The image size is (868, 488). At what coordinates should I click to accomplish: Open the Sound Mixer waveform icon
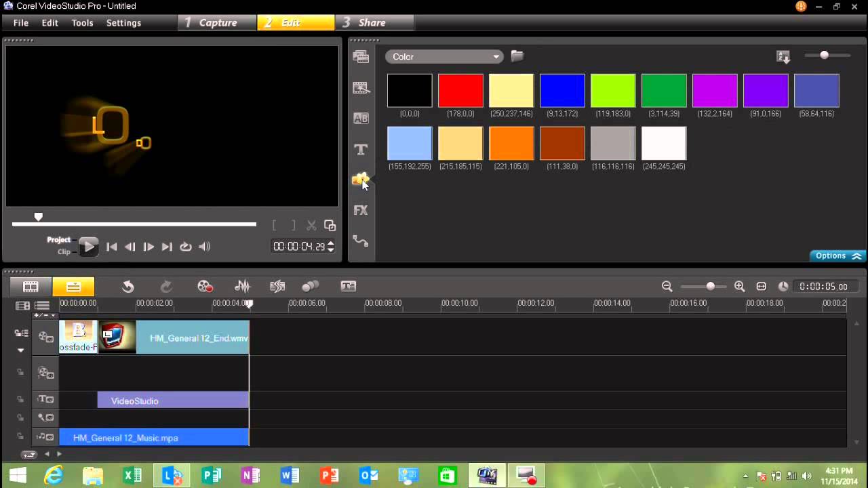pyautogui.click(x=242, y=287)
